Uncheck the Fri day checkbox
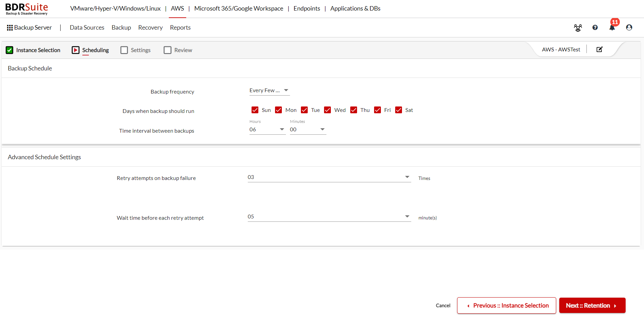 (377, 110)
